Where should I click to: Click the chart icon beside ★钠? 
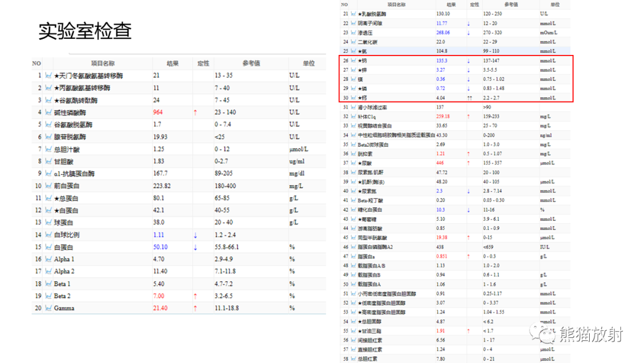pos(353,60)
